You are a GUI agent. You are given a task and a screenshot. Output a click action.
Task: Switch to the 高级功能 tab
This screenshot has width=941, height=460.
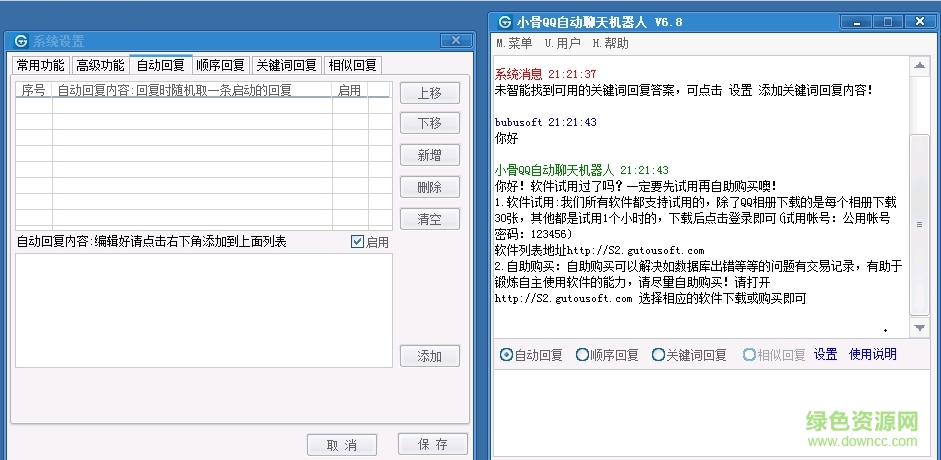tap(100, 65)
